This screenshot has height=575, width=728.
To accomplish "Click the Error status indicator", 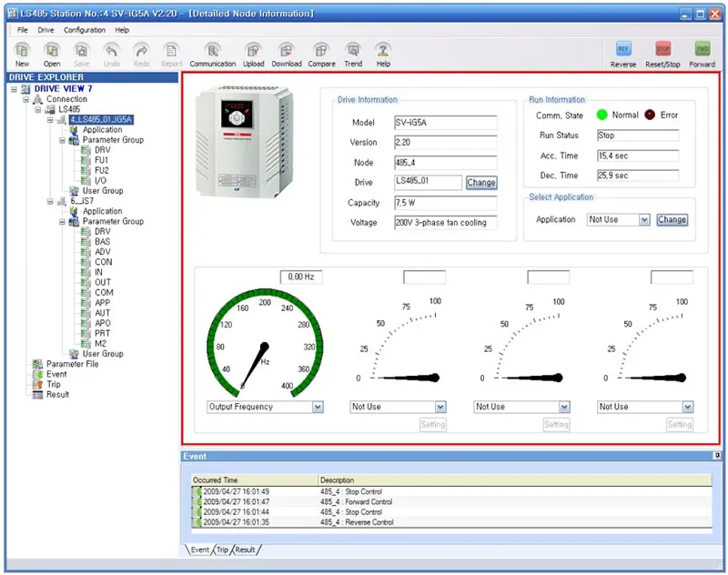I will [651, 116].
